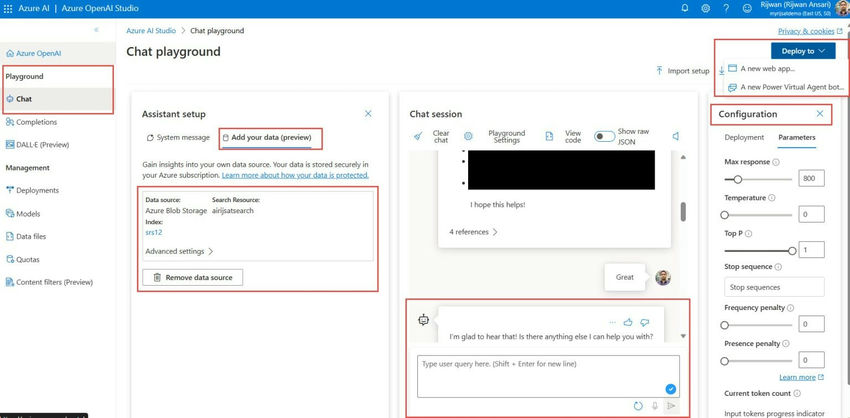This screenshot has height=418, width=850.
Task: Give thumbs down to assistant reply
Action: (644, 322)
